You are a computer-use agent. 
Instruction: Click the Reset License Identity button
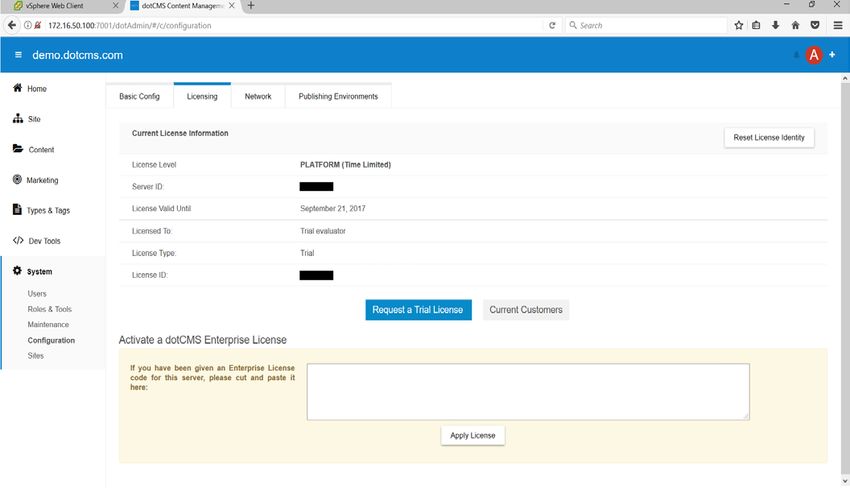pyautogui.click(x=769, y=137)
